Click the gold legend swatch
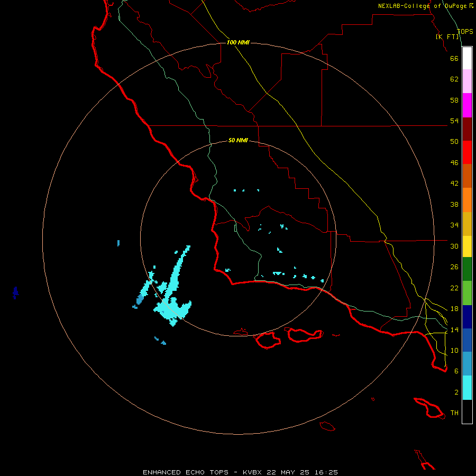 (x=467, y=224)
